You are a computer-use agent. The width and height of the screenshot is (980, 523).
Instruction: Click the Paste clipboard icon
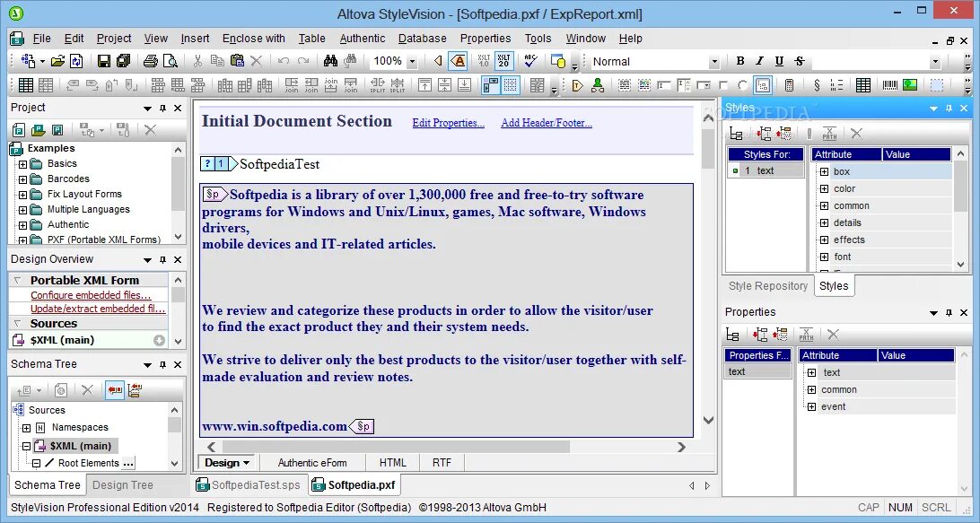pos(237,61)
